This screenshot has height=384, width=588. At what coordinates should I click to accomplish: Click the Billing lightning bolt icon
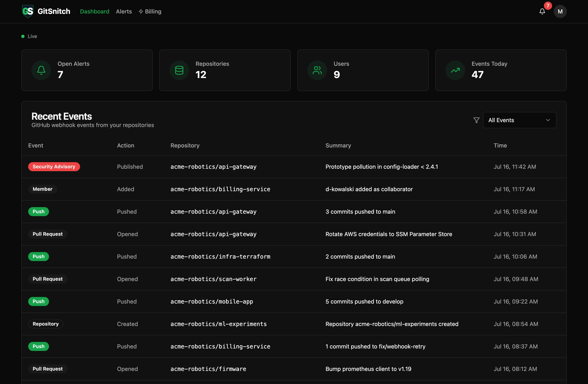pyautogui.click(x=141, y=11)
